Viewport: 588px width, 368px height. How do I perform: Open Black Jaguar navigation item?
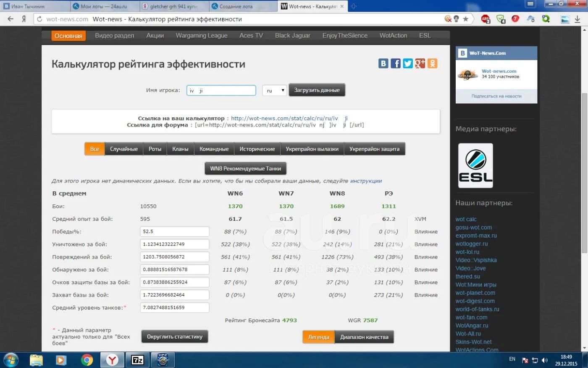293,36
